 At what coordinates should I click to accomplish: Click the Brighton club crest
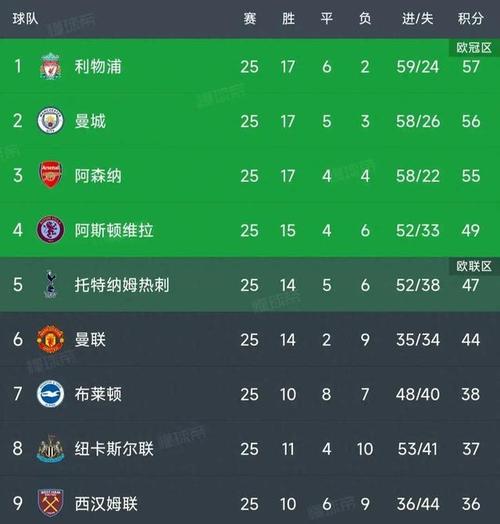[x=50, y=394]
